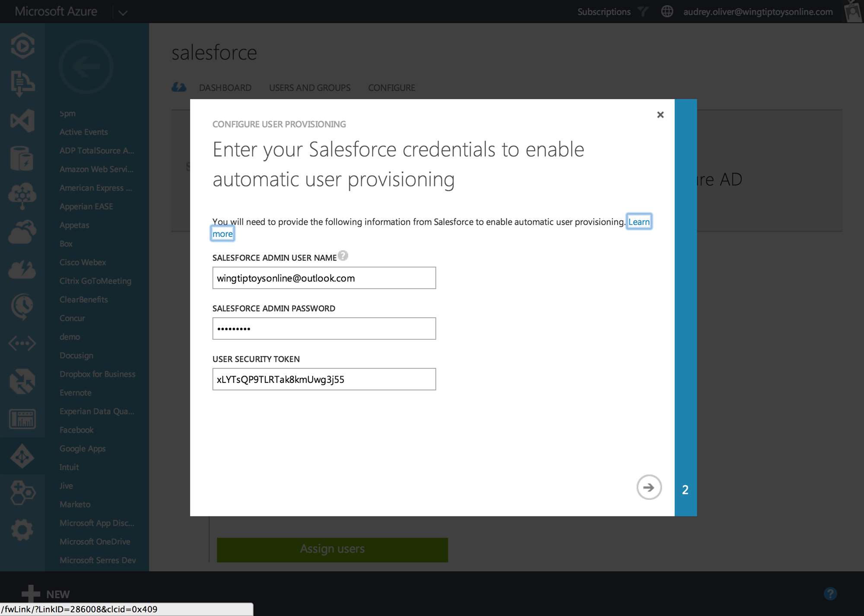Select Jive in the application list

[66, 486]
